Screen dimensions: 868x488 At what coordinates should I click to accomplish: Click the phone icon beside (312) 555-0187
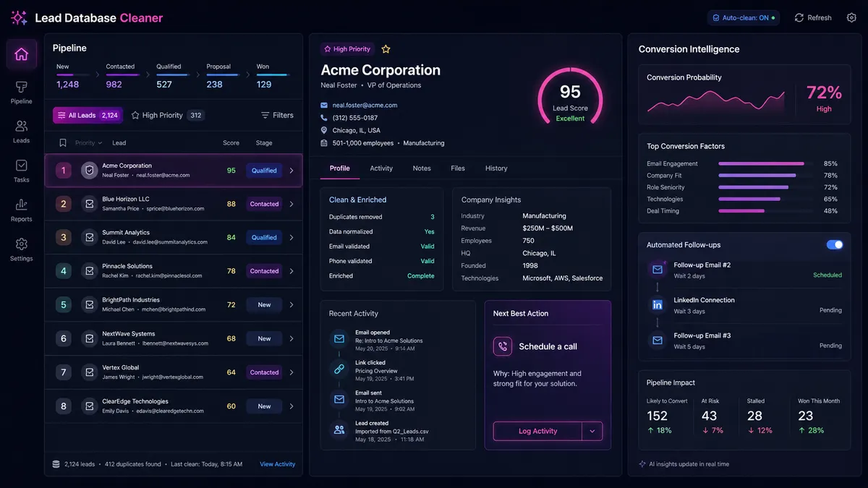(x=324, y=118)
